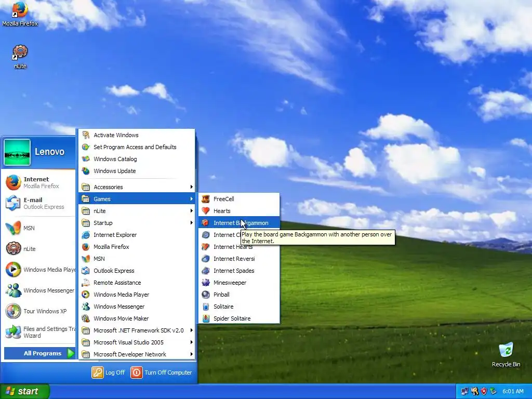
Task: Click the safely remove hardware tray icon
Action: [x=494, y=391]
